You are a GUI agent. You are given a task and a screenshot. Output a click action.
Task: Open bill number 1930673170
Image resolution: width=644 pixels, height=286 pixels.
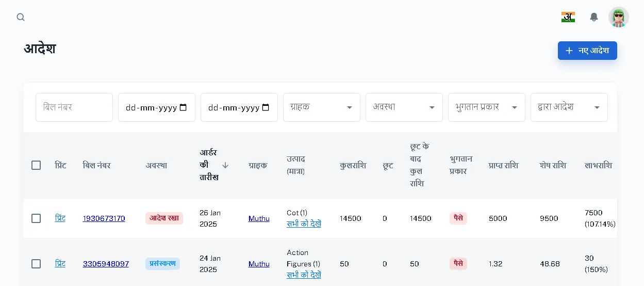[x=104, y=218]
